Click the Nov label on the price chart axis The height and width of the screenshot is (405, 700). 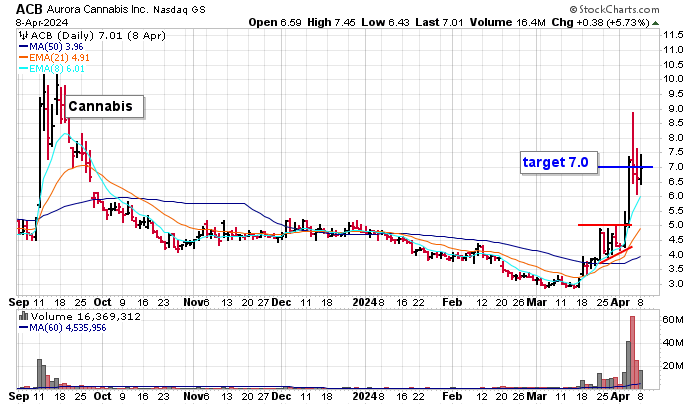coord(194,302)
